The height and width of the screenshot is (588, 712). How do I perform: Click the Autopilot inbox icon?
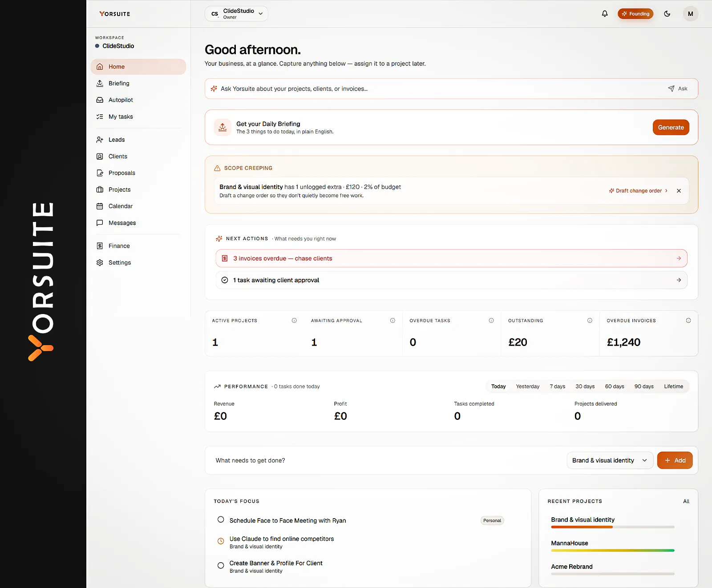(x=100, y=100)
